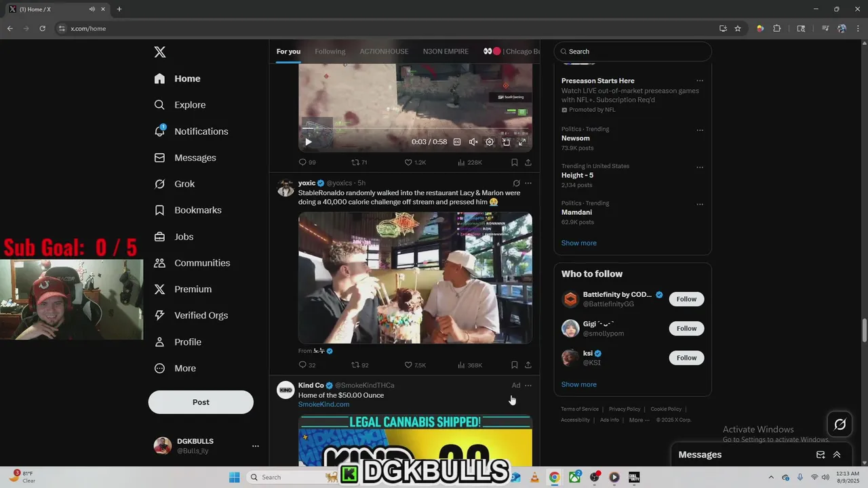Open the SmokeKind.com link

click(x=323, y=405)
